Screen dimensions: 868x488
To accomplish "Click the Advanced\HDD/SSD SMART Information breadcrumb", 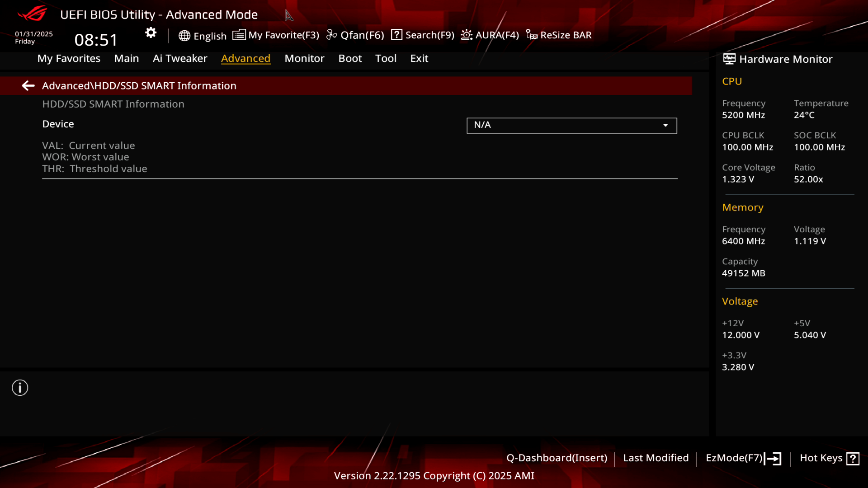I will pyautogui.click(x=139, y=86).
